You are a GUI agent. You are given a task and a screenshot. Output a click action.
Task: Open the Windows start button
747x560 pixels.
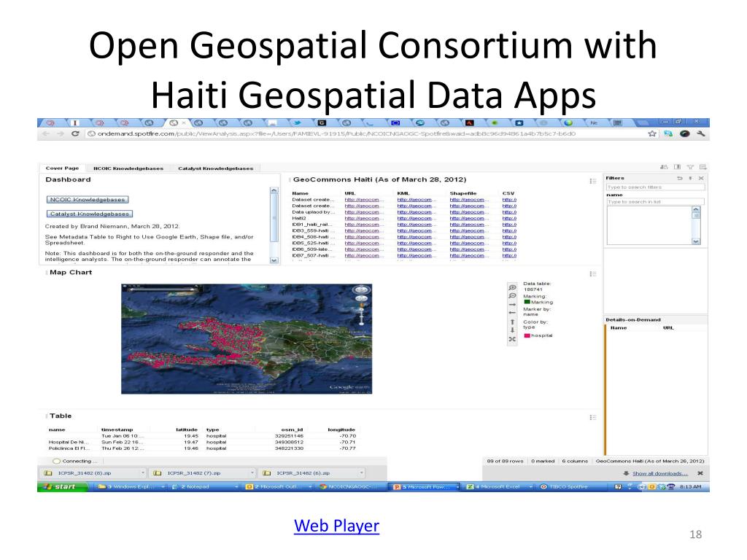(63, 486)
